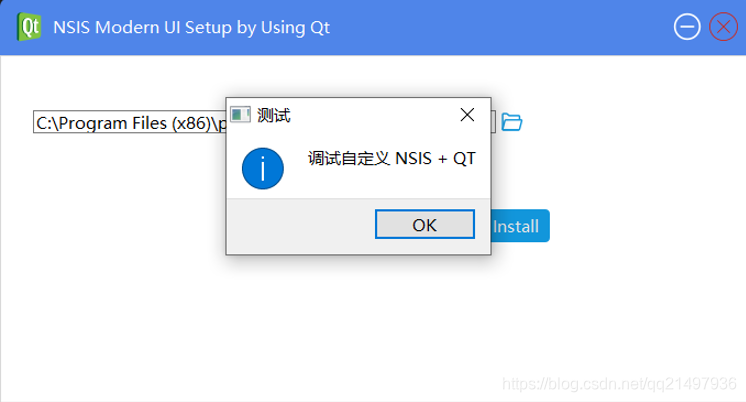Click the empty blue installer title bar area

tap(500, 27)
